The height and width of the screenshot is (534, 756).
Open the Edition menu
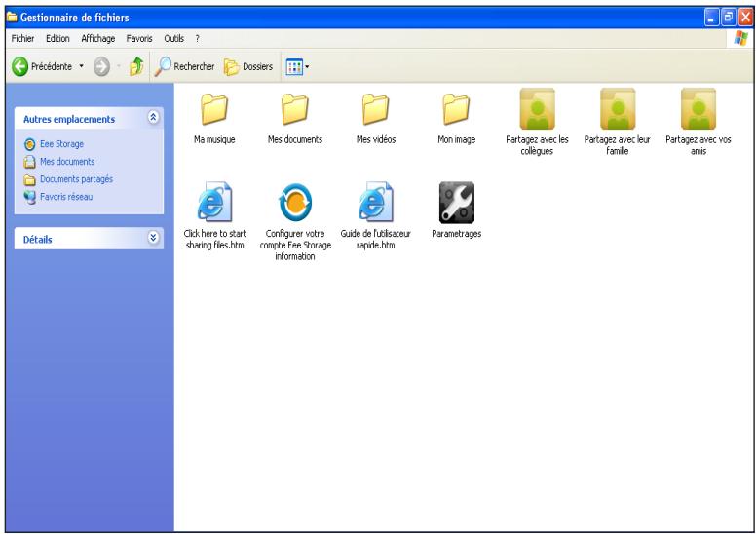coord(57,39)
